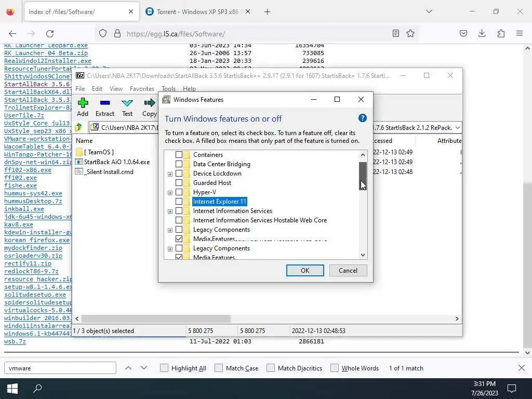Screen dimensions: 532x399
Task: Open the Windows Start menu
Action: (12, 389)
